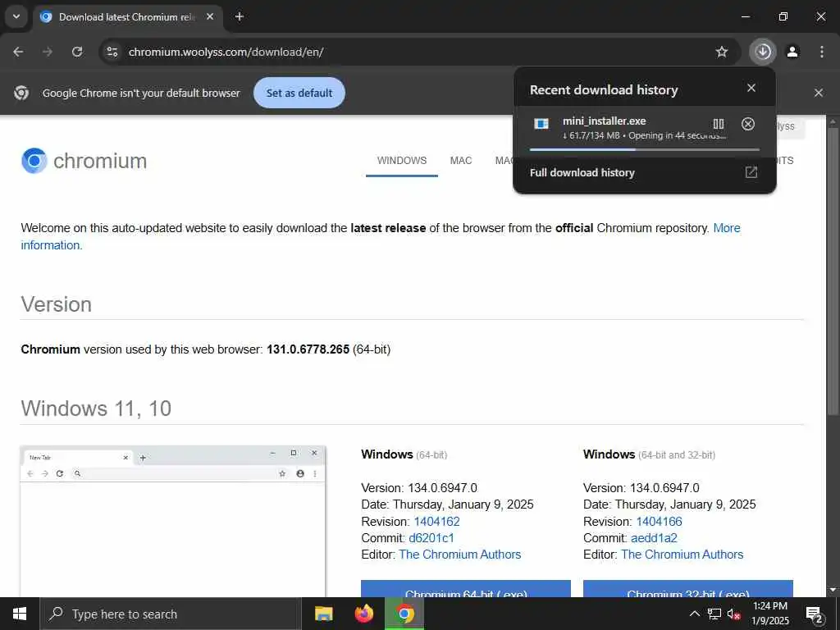This screenshot has height=630, width=840.
Task: Bookmark this page with the star icon
Action: click(722, 52)
